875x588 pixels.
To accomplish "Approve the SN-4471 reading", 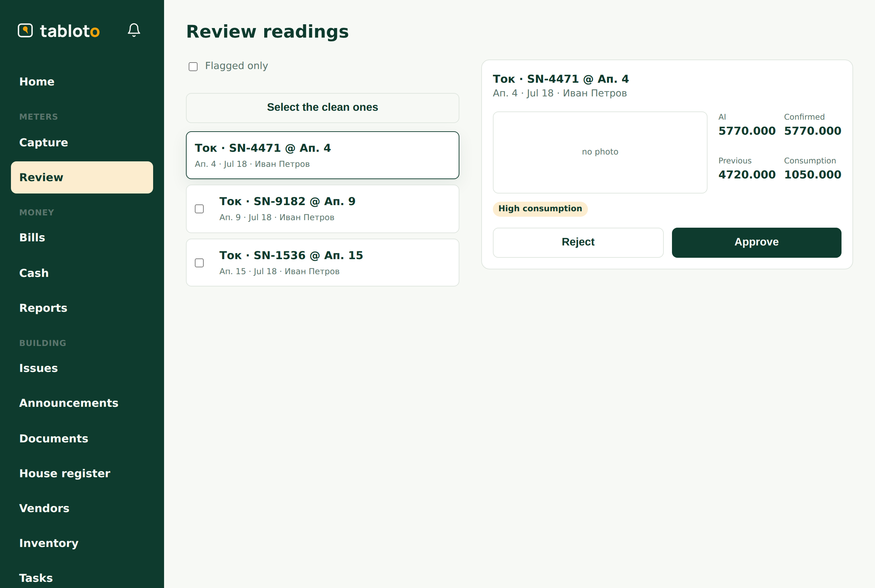I will pos(756,242).
